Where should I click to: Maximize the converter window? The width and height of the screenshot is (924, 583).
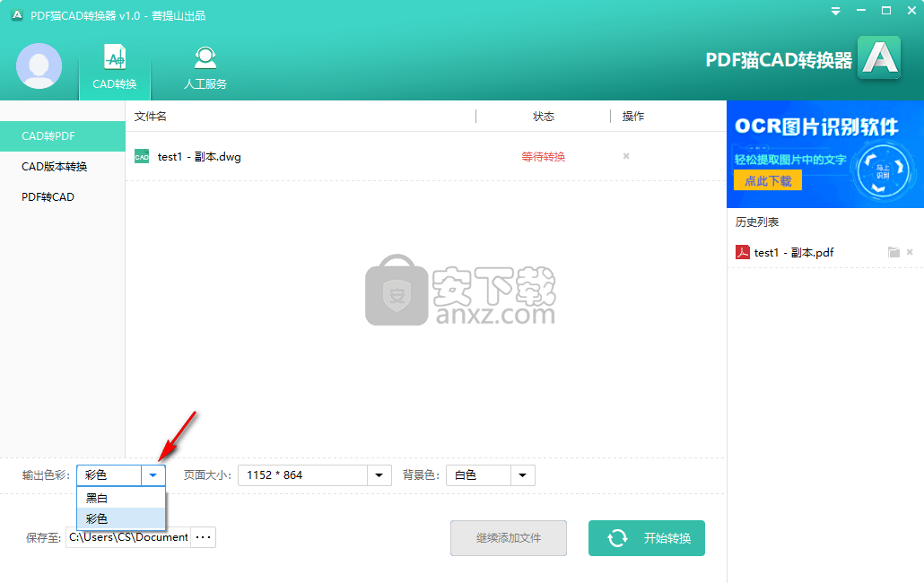click(886, 11)
